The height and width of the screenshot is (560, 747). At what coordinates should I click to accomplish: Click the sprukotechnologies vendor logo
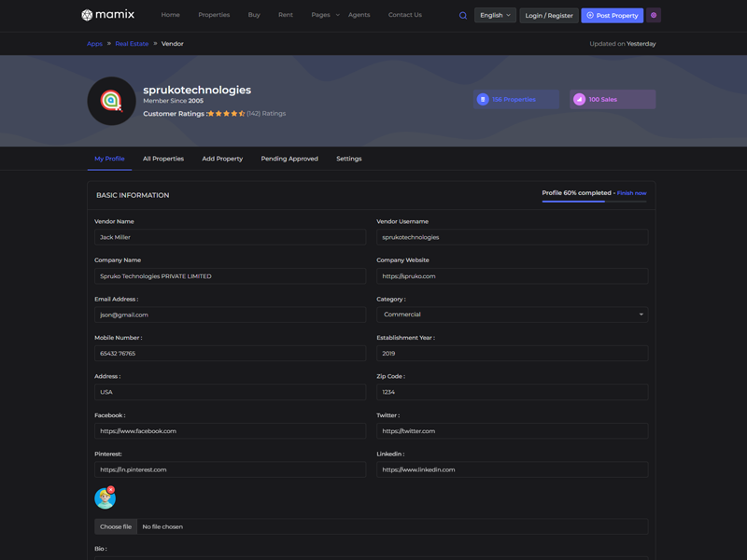tap(111, 101)
